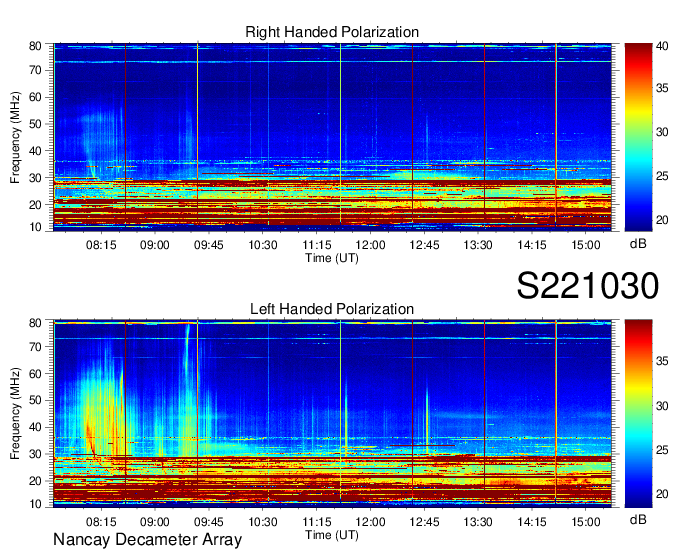This screenshot has height=552, width=680.
Task: Click the upper plot's Frequency (MHz) label
Action: tap(15, 137)
